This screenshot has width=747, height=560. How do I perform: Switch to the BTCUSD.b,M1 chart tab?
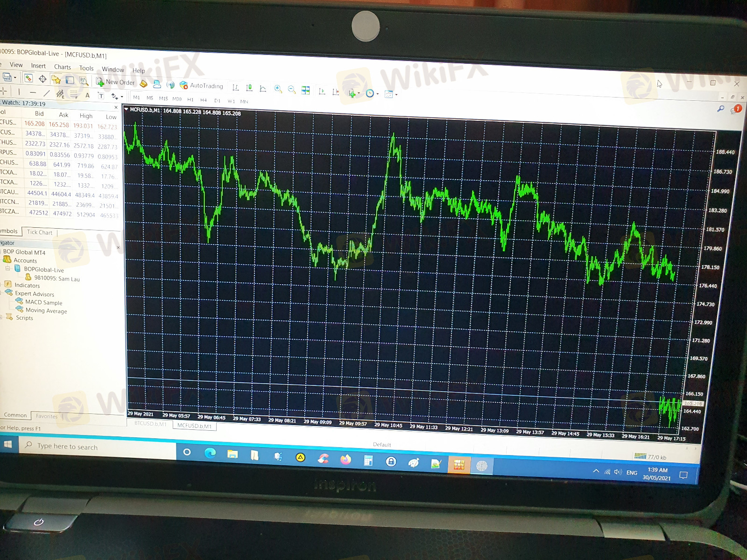[x=150, y=424]
